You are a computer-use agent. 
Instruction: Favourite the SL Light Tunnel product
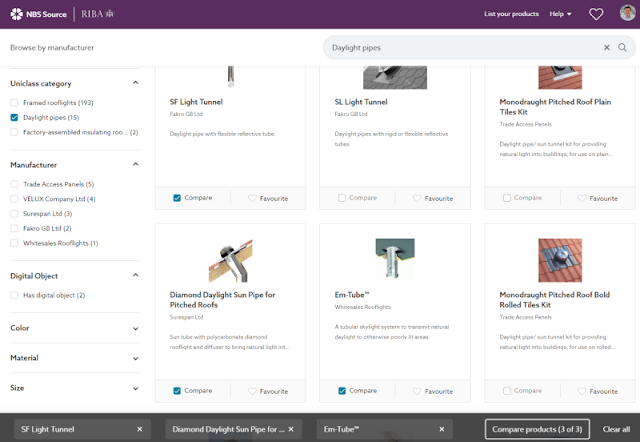(433, 198)
